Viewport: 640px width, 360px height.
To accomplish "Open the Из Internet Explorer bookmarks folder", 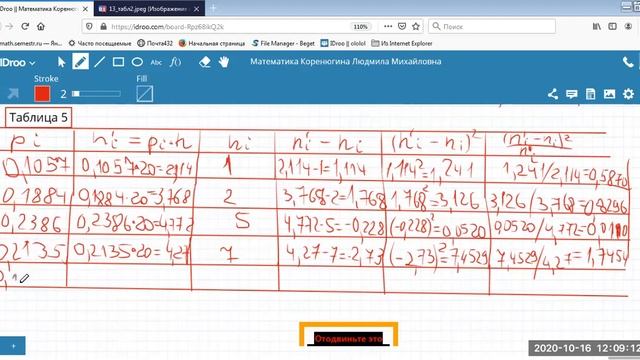I will (x=402, y=43).
